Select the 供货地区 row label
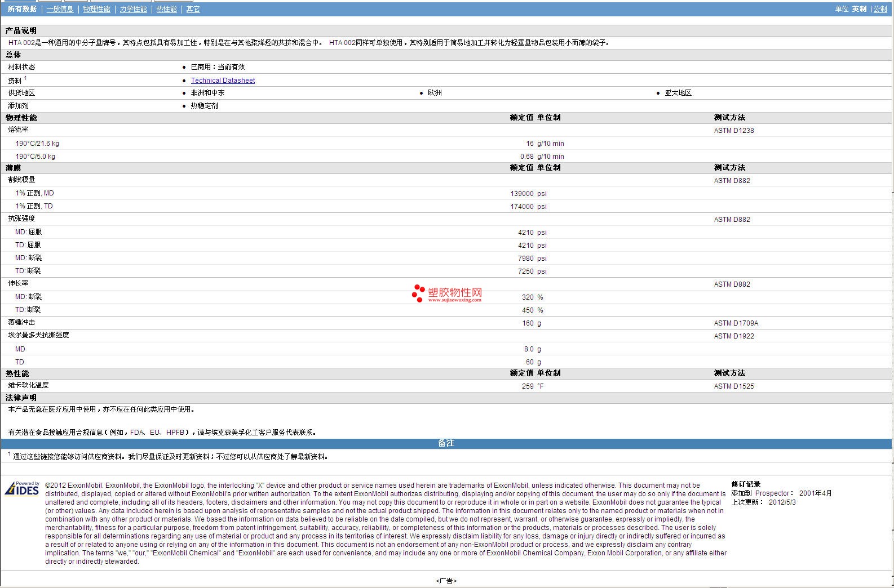 pyautogui.click(x=21, y=93)
